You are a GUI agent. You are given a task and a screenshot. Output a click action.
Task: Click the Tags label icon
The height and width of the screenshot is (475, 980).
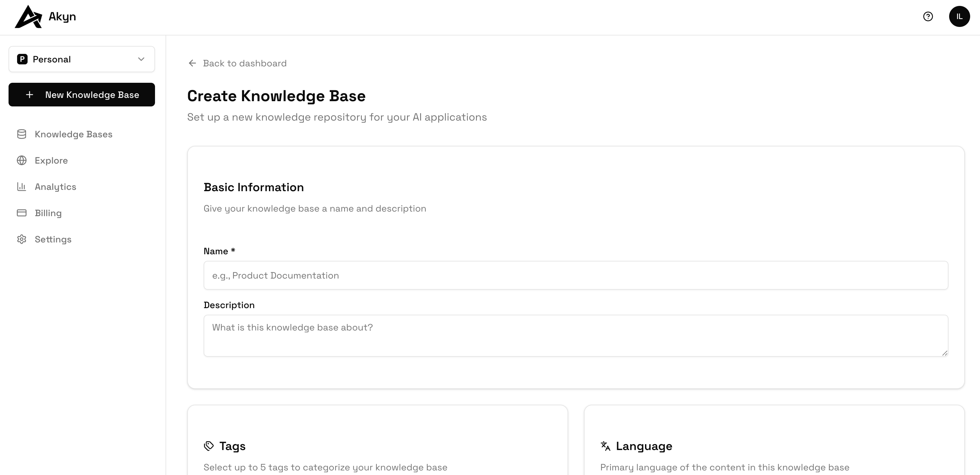pos(209,446)
